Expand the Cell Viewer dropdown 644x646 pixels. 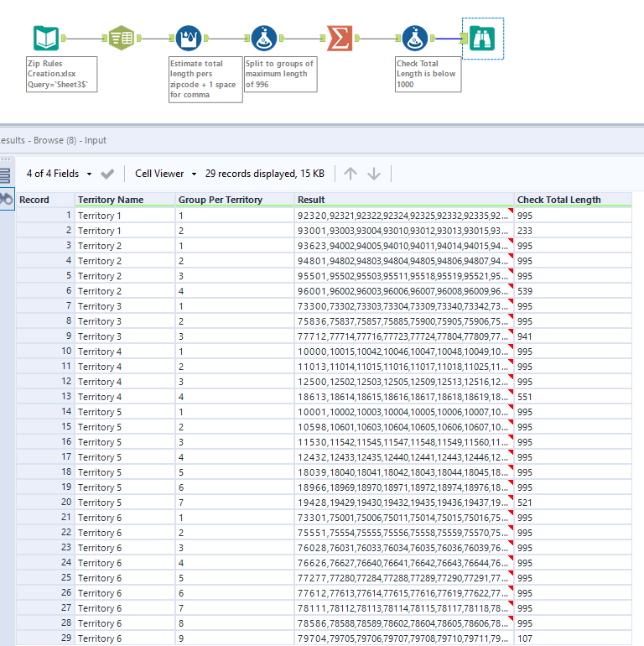click(x=165, y=174)
